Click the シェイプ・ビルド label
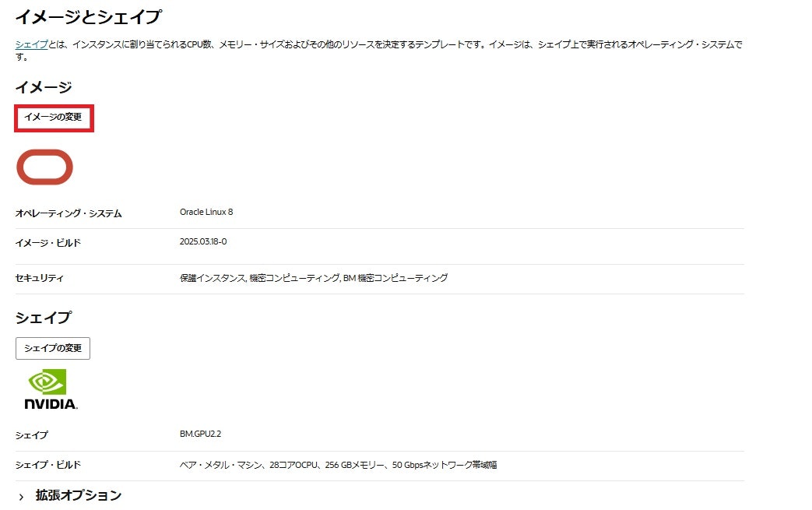 (48, 464)
